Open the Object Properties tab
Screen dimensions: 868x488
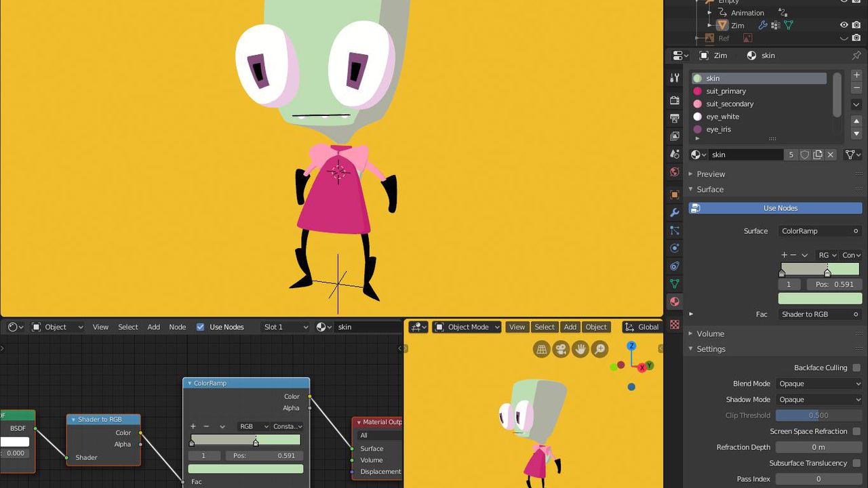675,195
